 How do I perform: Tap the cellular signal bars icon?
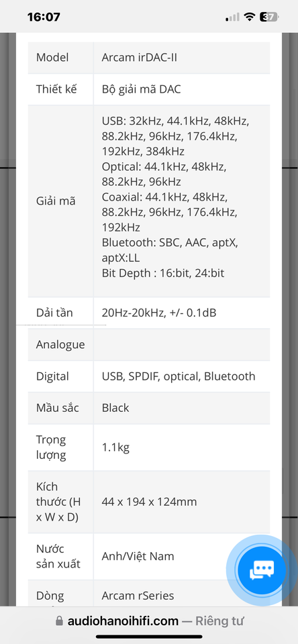coord(232,17)
